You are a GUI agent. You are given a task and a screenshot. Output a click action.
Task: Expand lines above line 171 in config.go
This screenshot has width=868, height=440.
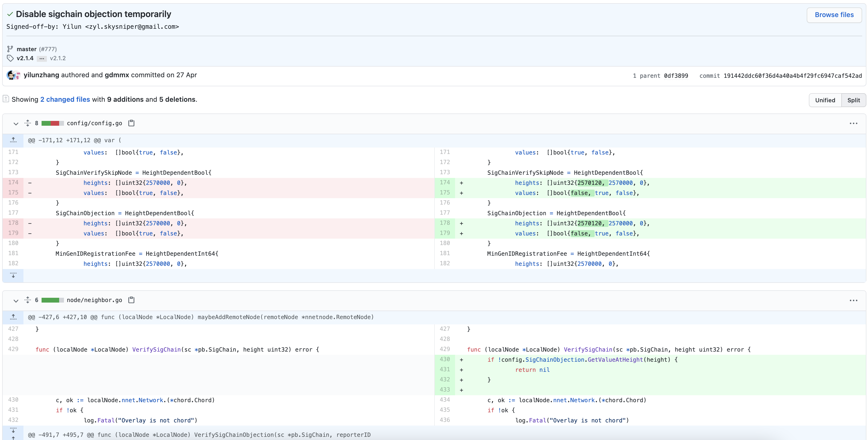click(x=13, y=140)
